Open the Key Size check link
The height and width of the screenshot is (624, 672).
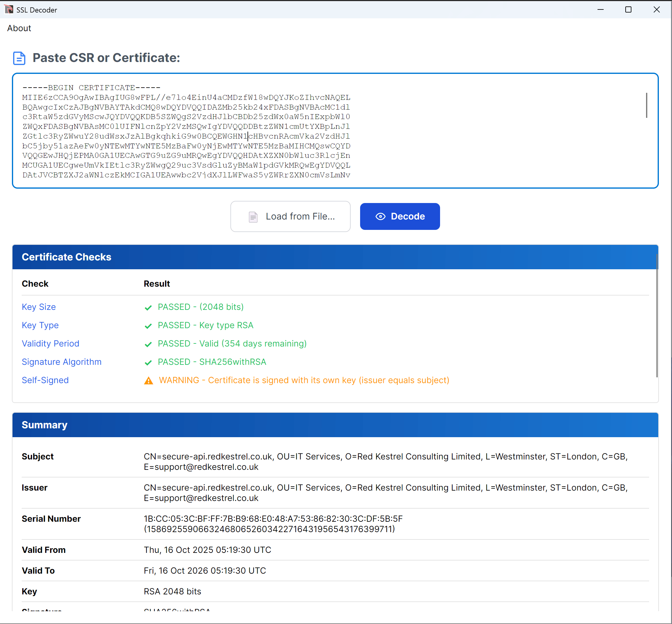pyautogui.click(x=39, y=307)
